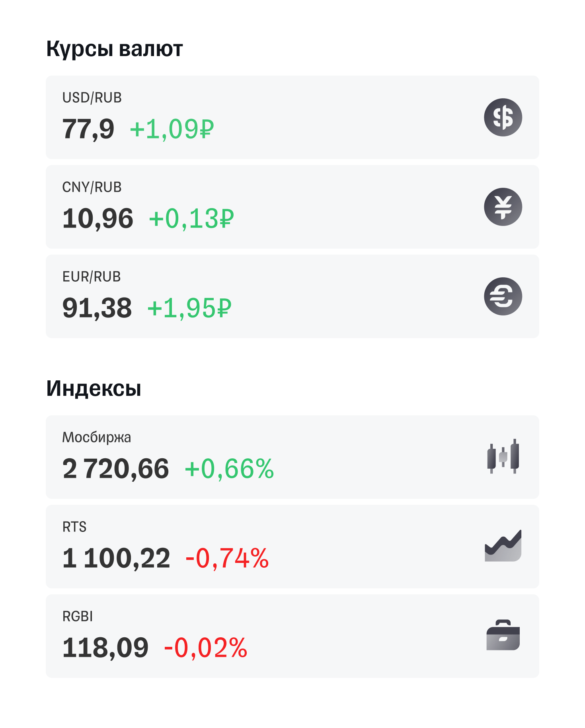585x728 pixels.
Task: Click the RGBI briefcase icon
Action: point(503,635)
